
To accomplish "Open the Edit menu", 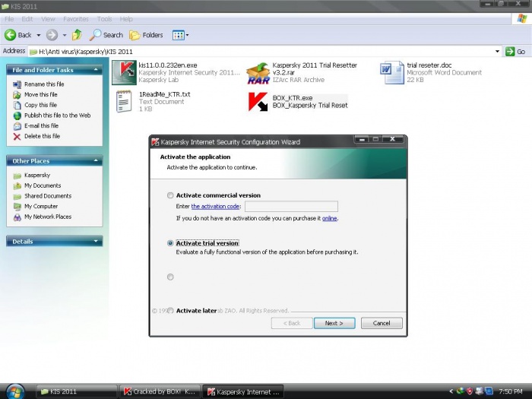I will point(27,19).
